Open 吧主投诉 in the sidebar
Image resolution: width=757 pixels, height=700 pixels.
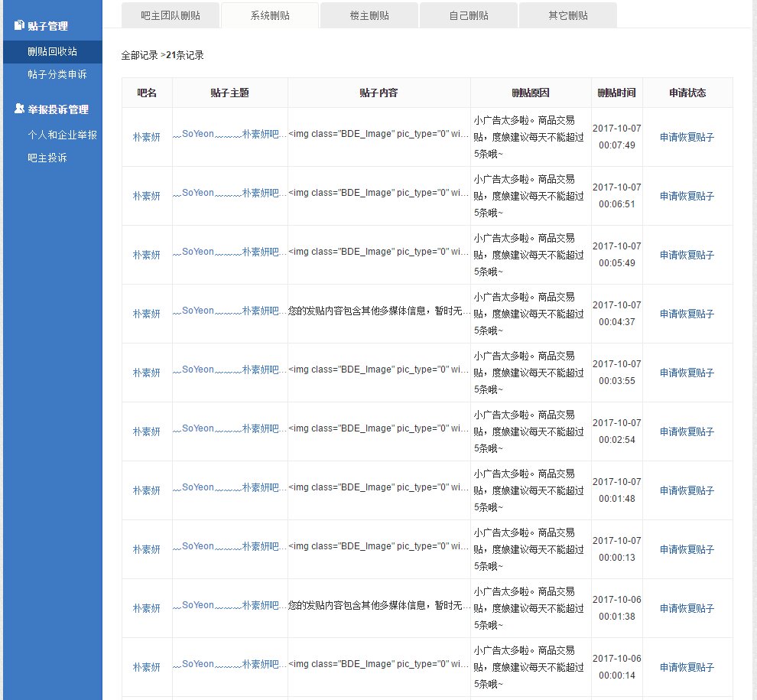click(x=47, y=158)
